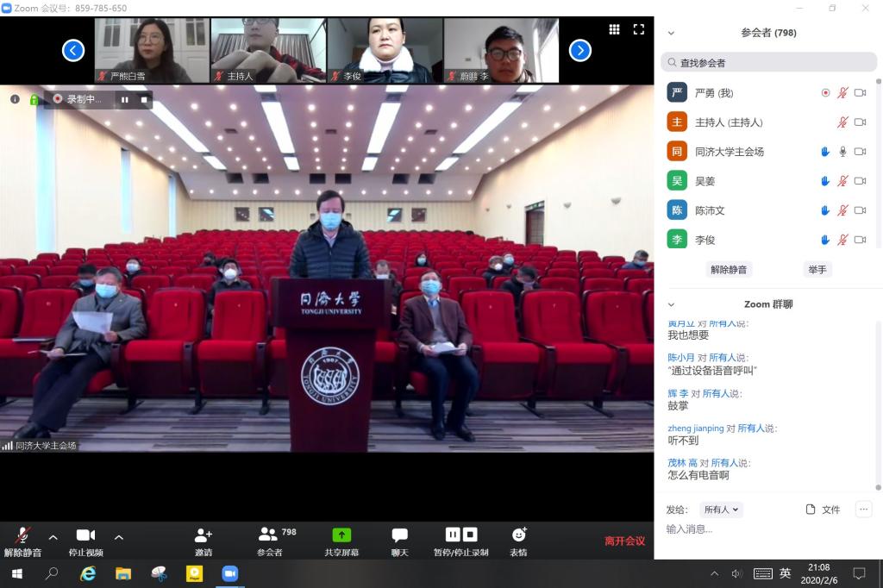This screenshot has width=883, height=588.
Task: Click Leave Meeting (离开会议)
Action: point(624,541)
